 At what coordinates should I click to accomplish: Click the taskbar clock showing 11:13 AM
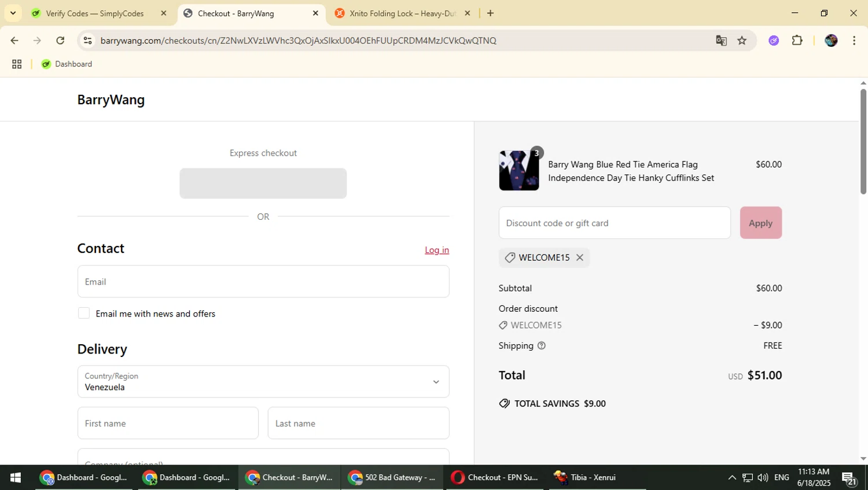click(x=814, y=477)
